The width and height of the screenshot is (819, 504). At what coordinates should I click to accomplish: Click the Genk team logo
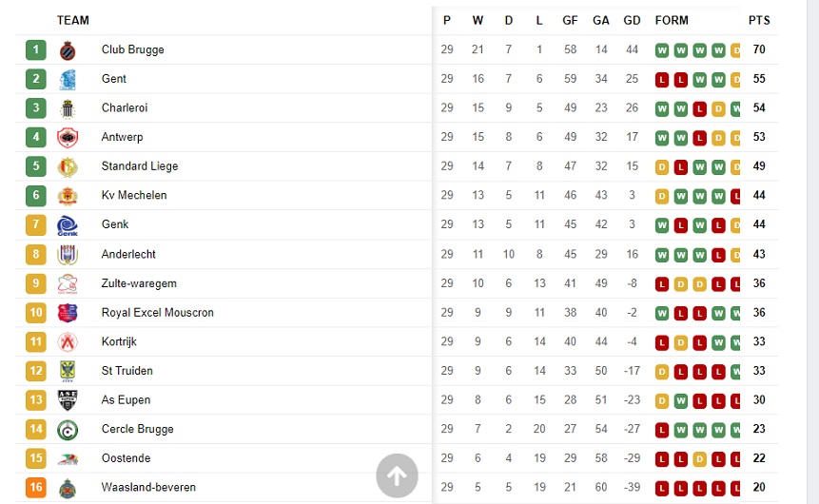(68, 225)
